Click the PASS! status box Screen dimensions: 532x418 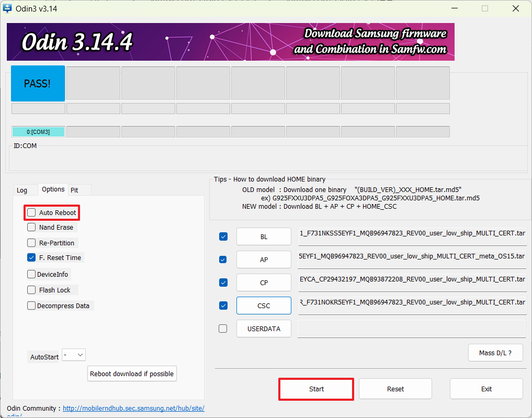click(x=38, y=84)
